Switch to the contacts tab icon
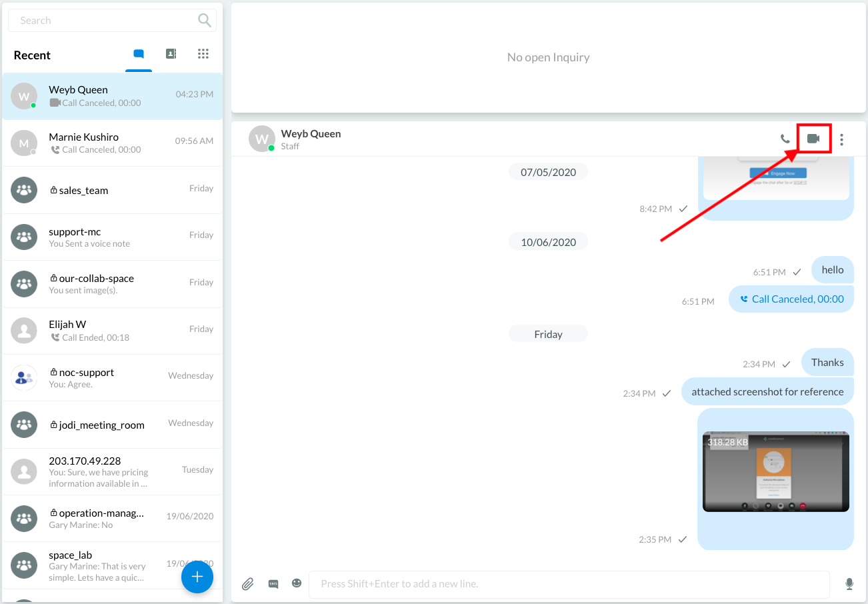Viewport: 868px width, 604px height. [x=171, y=54]
